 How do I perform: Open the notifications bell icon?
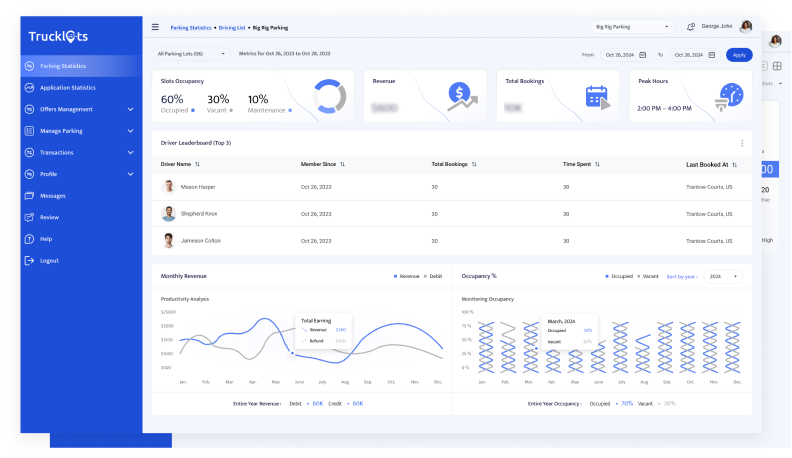click(690, 27)
